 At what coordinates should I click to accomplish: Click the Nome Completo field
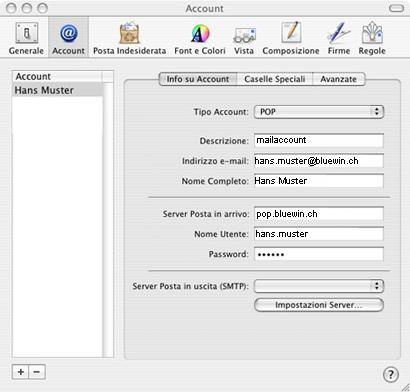(319, 181)
